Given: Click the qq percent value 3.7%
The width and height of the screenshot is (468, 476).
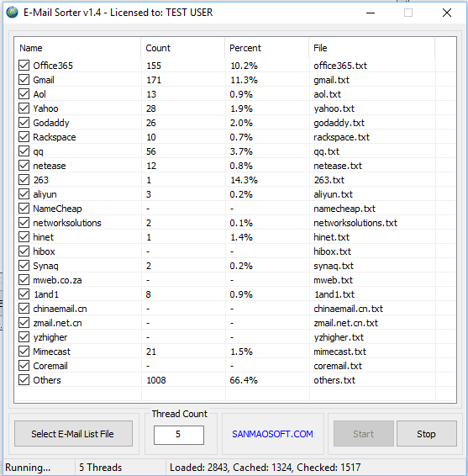Looking at the screenshot, I should (241, 151).
